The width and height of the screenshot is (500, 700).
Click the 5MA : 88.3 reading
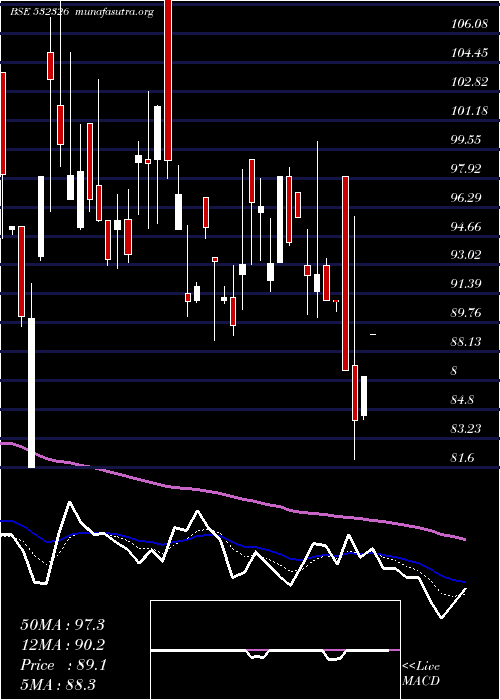(58, 685)
